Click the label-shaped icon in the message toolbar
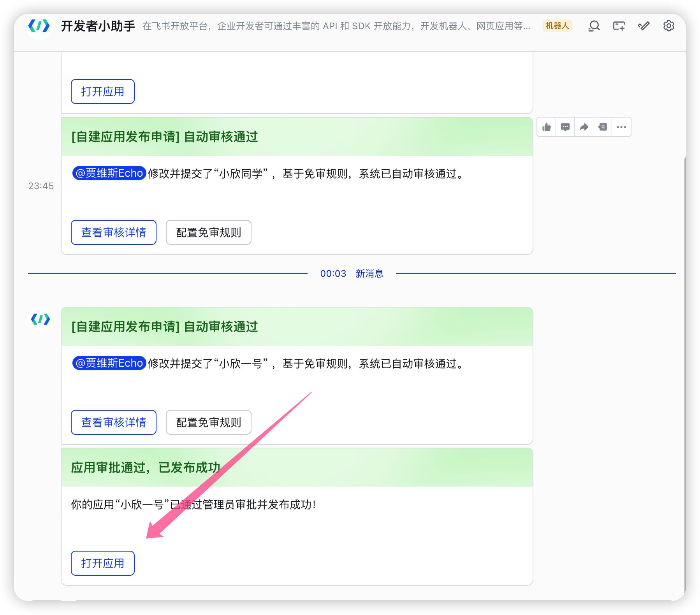 (603, 127)
